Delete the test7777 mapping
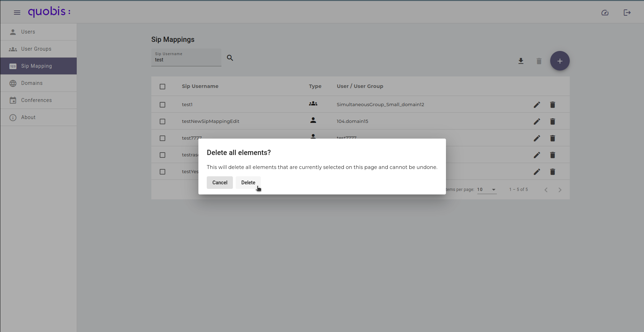Viewport: 644px width, 332px height. pos(553,138)
